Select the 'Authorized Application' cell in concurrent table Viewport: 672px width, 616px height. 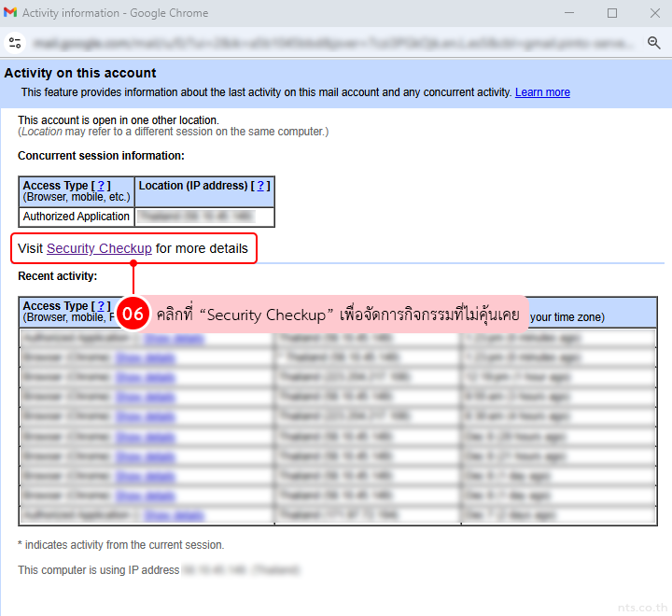pos(77,217)
